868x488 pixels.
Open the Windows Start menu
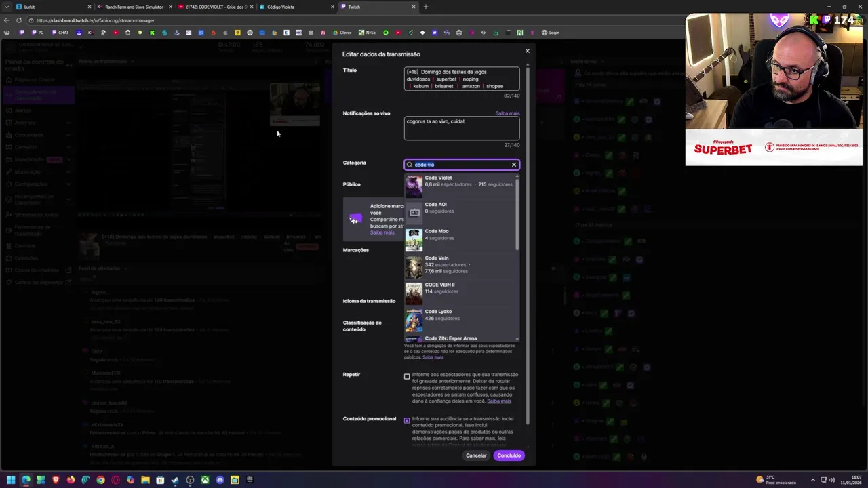(x=11, y=481)
